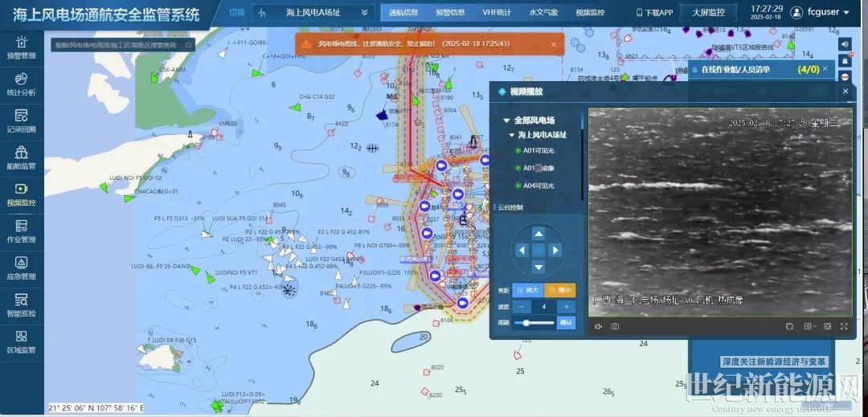
Task: Mute the video using the speaker icon
Action: pos(598,326)
